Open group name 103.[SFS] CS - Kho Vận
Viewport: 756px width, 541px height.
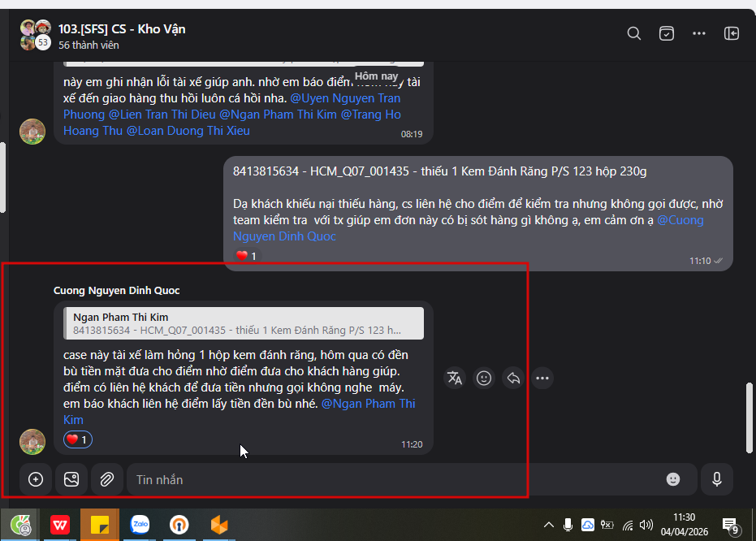[x=122, y=29]
